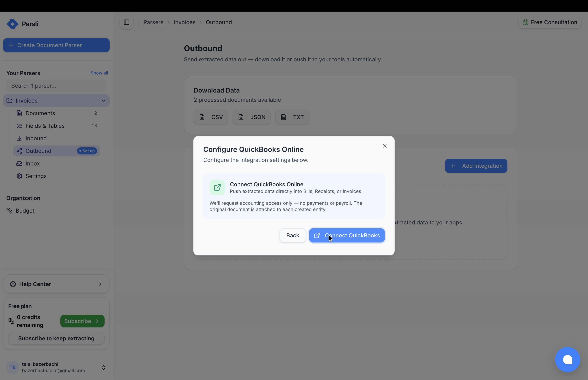588x380 pixels.
Task: Toggle the sidebar panel icon
Action: (x=127, y=22)
